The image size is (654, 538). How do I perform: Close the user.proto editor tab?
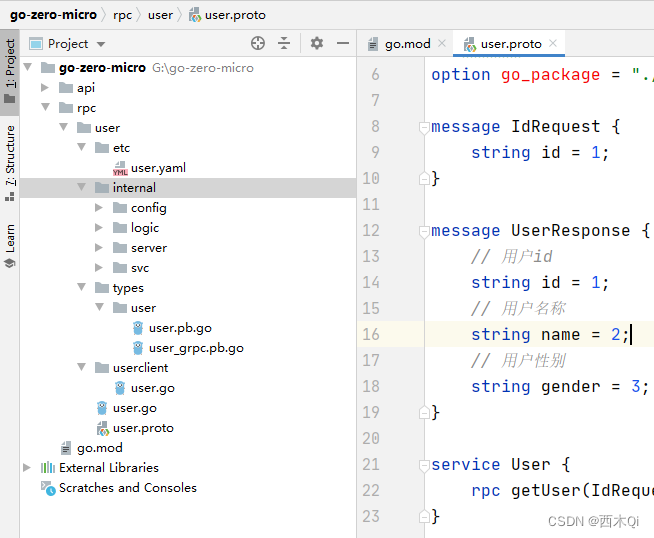pos(553,44)
